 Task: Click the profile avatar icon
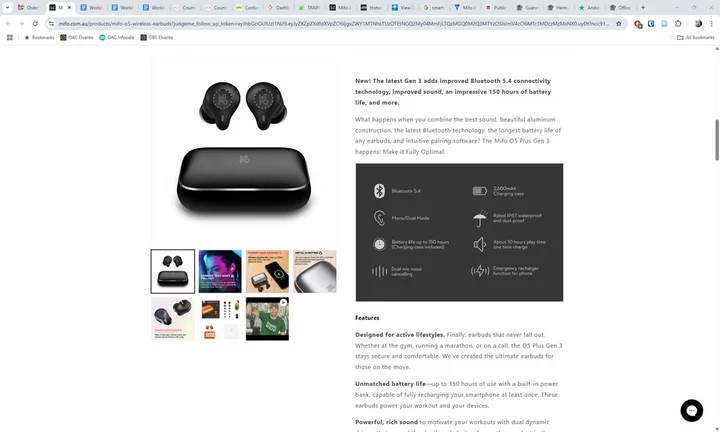coord(698,23)
